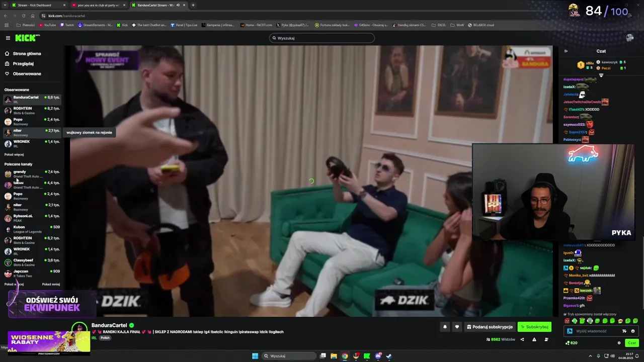The width and height of the screenshot is (644, 362).
Task: Open File Explorer from the taskbar
Action: (x=334, y=356)
